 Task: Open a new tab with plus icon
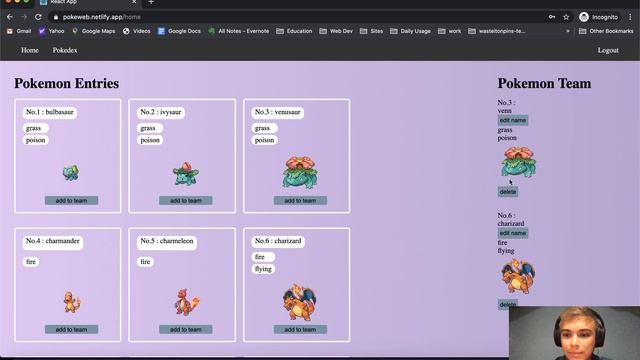click(151, 2)
